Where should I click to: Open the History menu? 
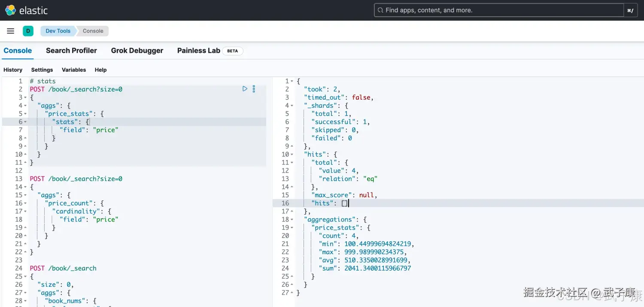13,70
